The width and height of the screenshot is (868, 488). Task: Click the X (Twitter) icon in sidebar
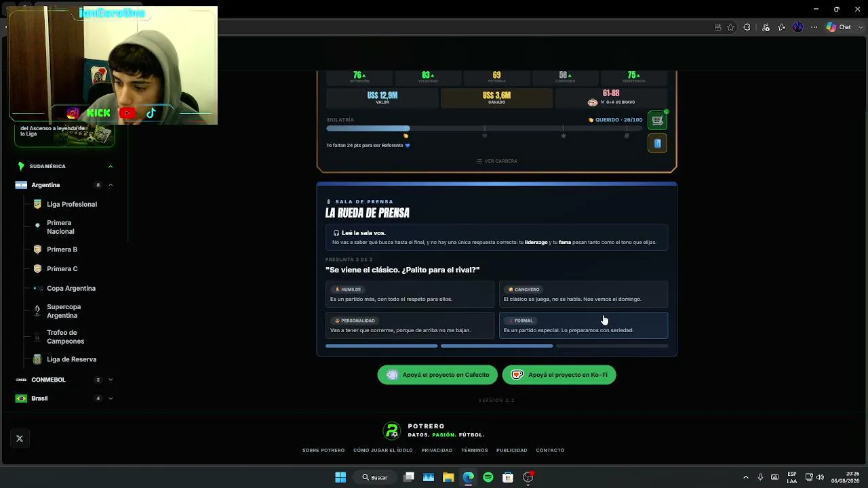[20, 439]
